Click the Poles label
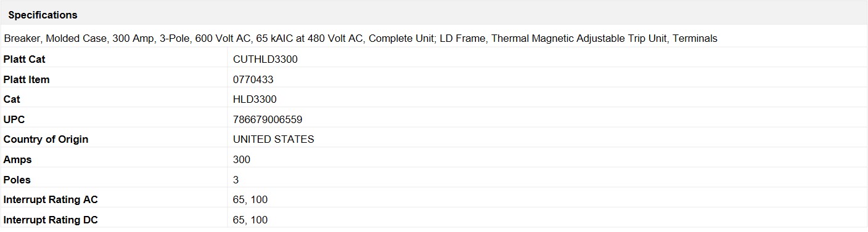Viewport: 868px width, 232px height. coord(17,180)
